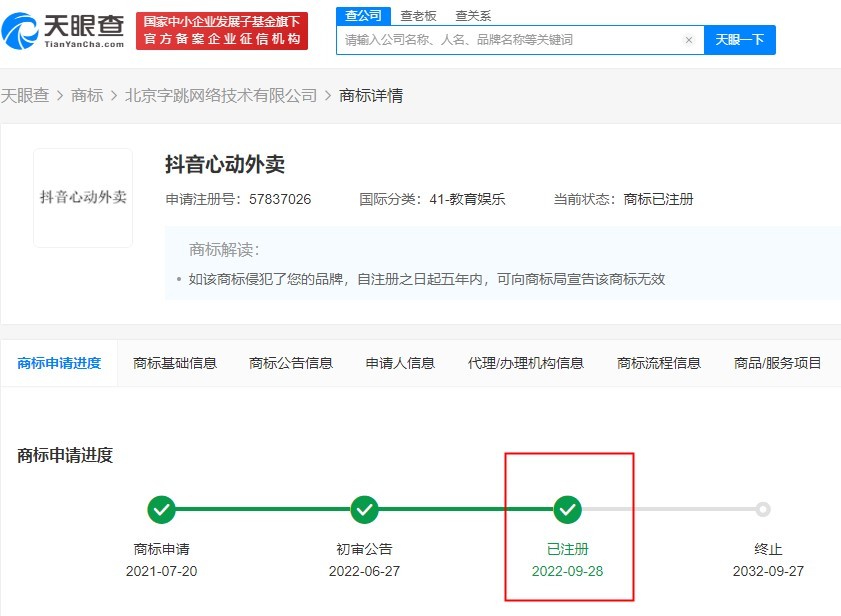The width and height of the screenshot is (841, 616).
Task: Select the registered date 2022-09-28
Action: (567, 571)
